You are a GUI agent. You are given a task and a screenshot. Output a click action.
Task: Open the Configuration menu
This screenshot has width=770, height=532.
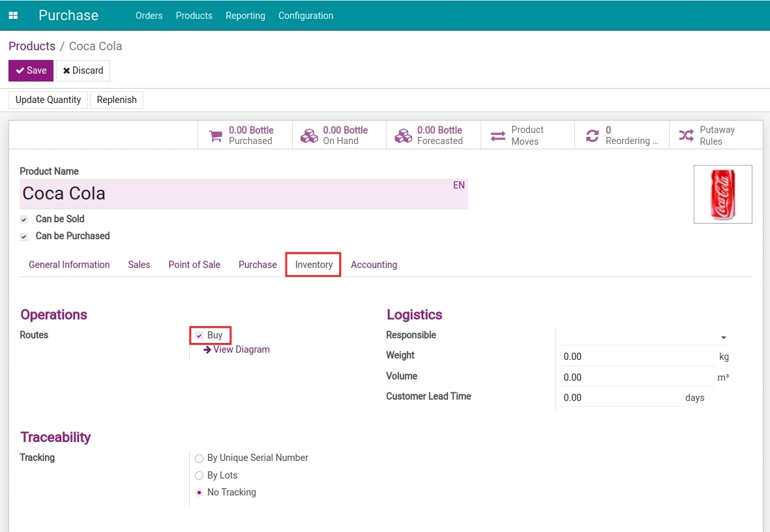(x=305, y=16)
